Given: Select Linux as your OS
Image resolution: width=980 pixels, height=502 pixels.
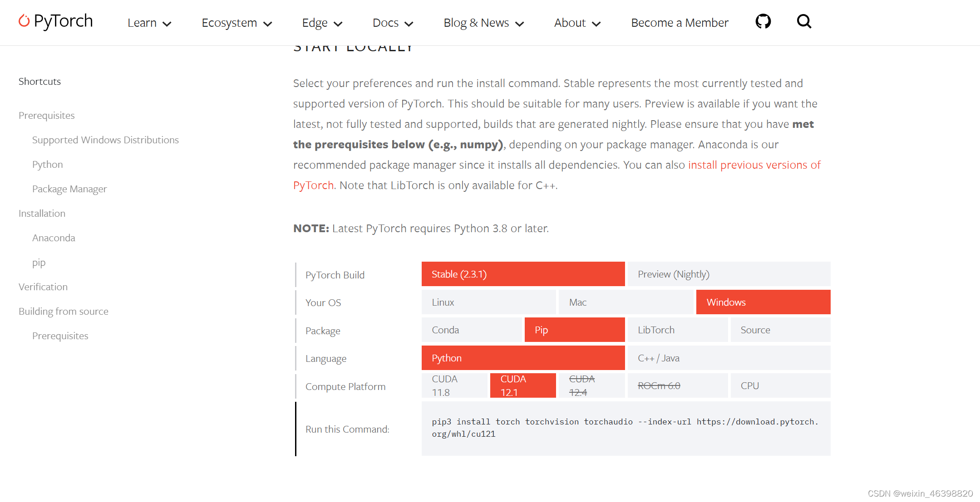Looking at the screenshot, I should coord(488,302).
